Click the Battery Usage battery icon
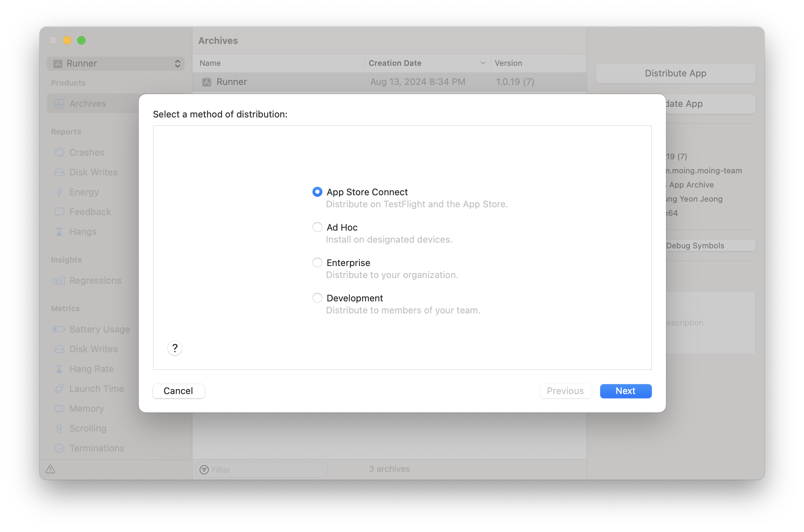The image size is (804, 532). click(x=59, y=329)
